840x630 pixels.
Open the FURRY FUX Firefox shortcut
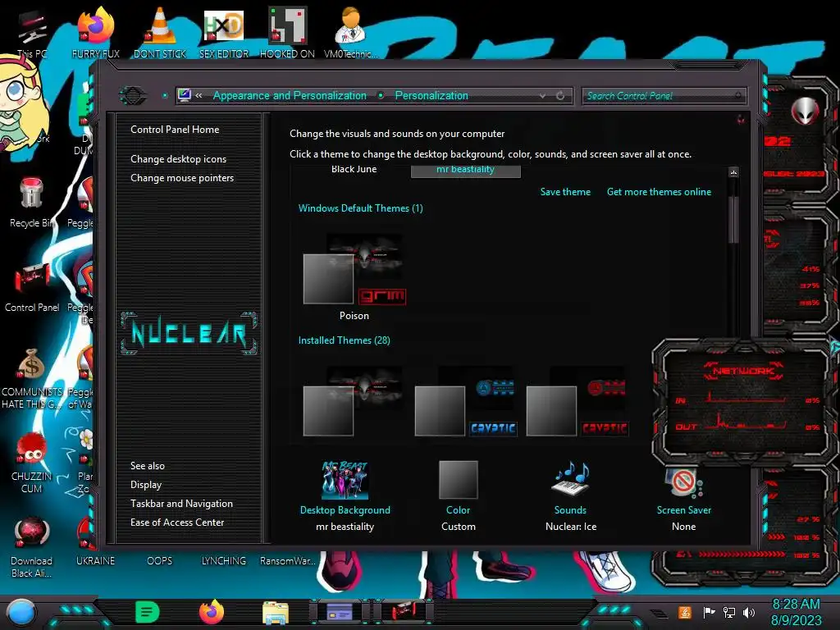click(x=95, y=33)
